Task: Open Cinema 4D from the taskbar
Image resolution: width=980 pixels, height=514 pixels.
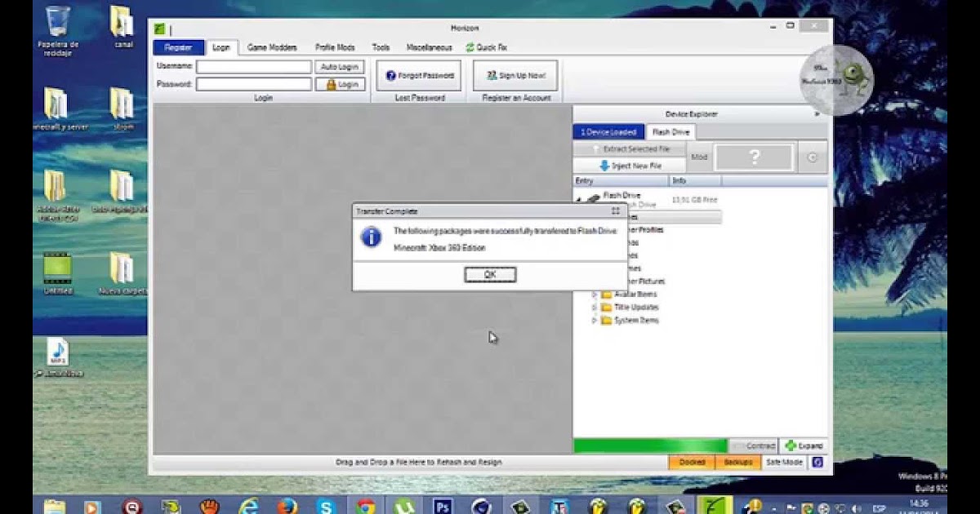Action: pyautogui.click(x=481, y=506)
